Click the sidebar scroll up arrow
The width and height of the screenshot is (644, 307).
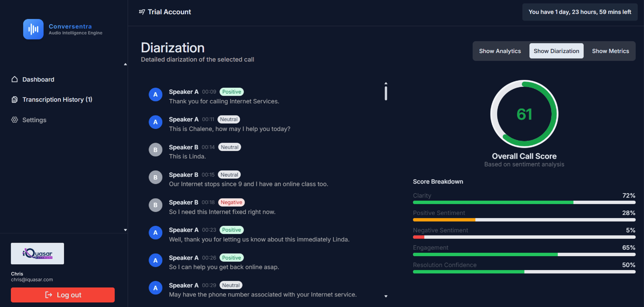click(125, 64)
